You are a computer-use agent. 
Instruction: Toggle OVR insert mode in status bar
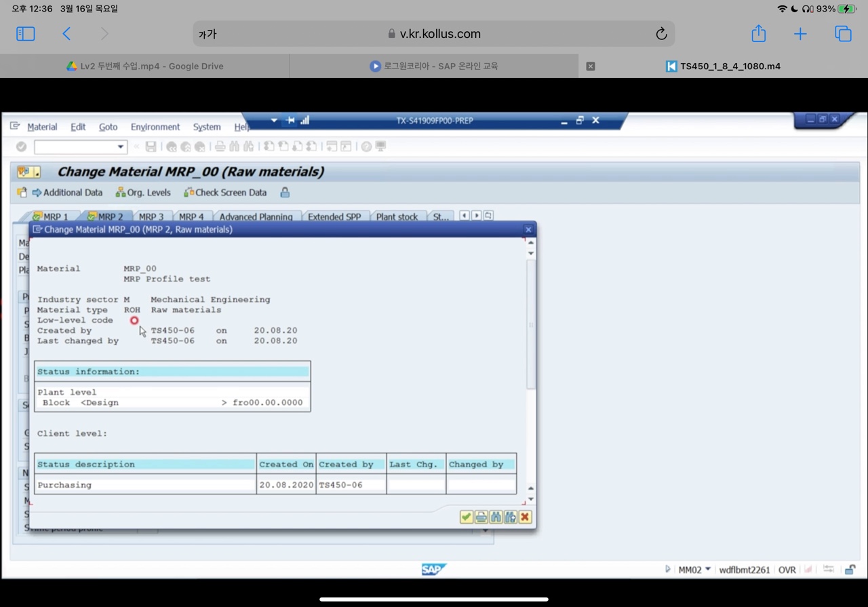787,570
